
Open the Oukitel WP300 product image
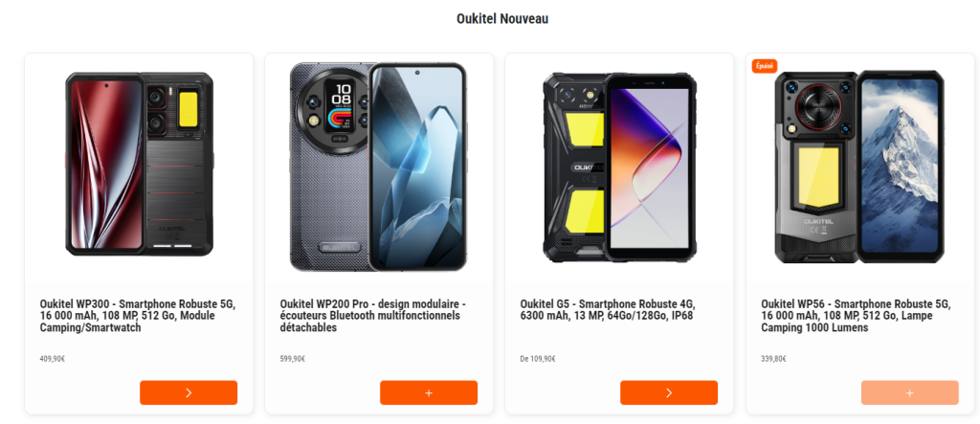[140, 165]
